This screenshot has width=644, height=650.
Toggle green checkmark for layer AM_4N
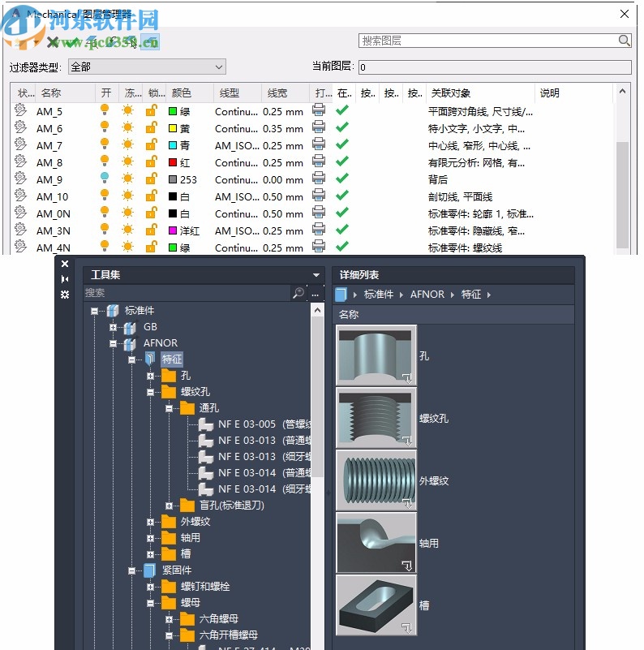point(342,246)
